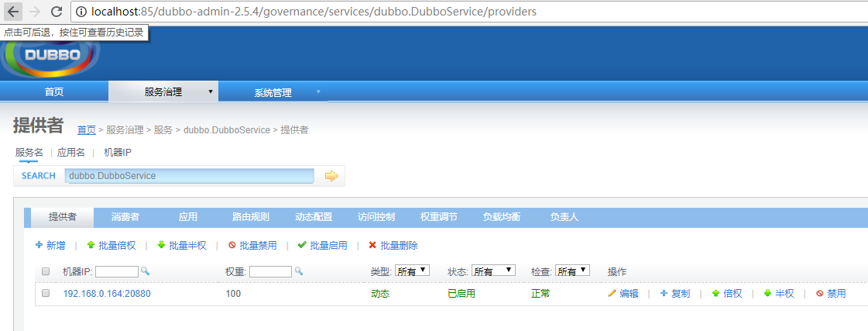Click the magnifier beside 机器IP filter

(145, 271)
